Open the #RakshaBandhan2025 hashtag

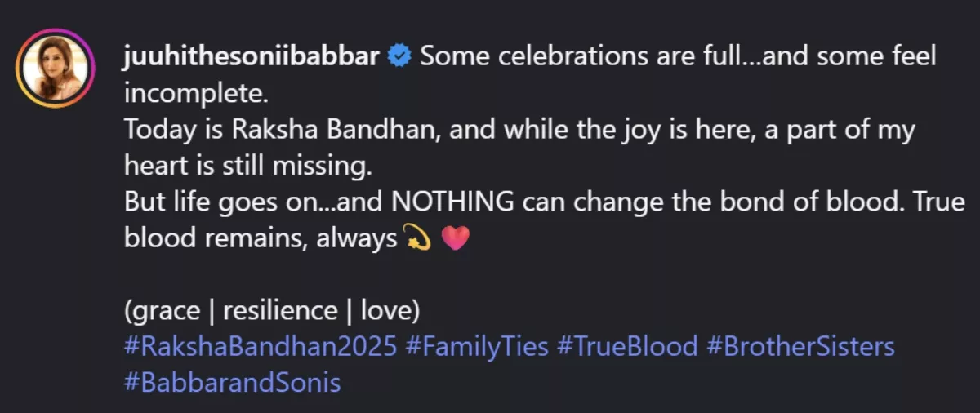(x=261, y=346)
